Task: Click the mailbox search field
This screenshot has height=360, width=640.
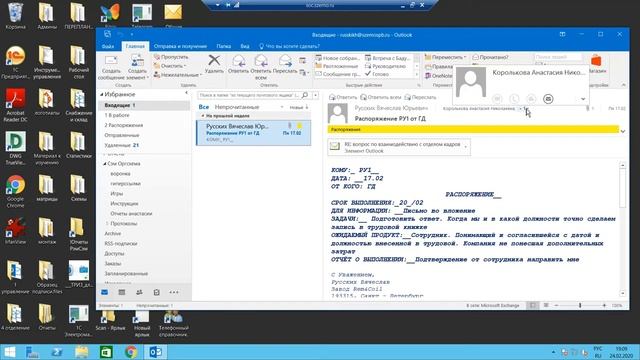Action: (x=249, y=95)
